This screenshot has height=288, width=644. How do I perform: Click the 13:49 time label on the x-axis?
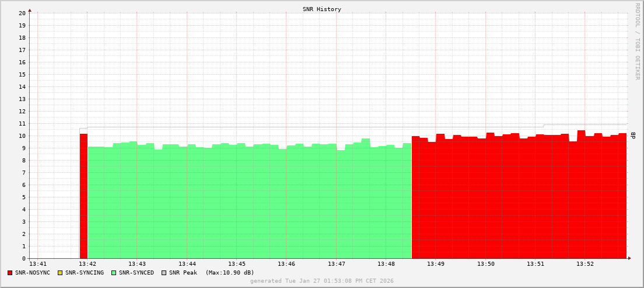(x=436, y=264)
